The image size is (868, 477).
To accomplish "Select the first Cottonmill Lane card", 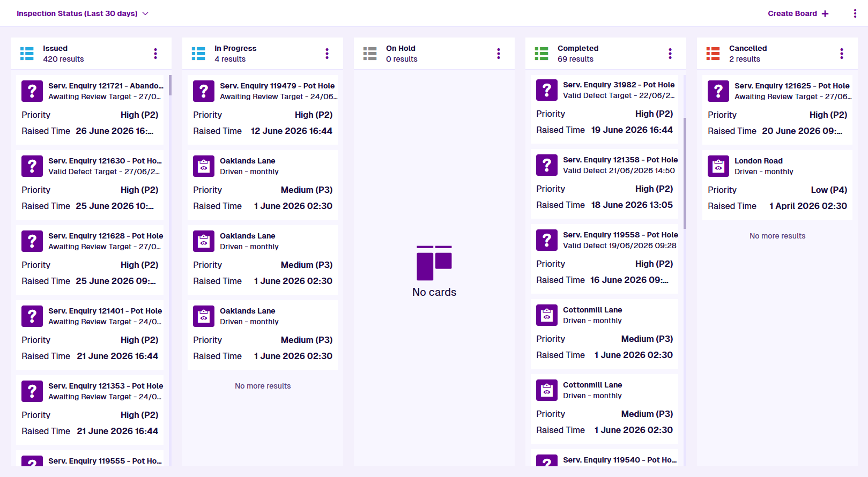I will coord(605,333).
